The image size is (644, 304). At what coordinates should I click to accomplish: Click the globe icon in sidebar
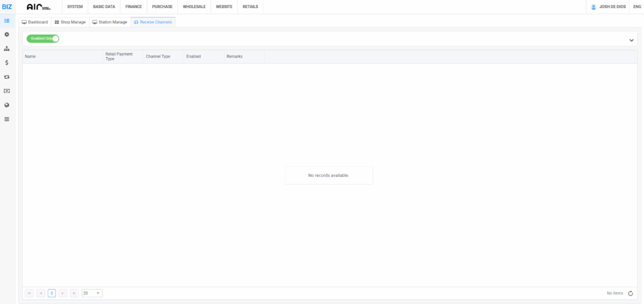[6, 104]
